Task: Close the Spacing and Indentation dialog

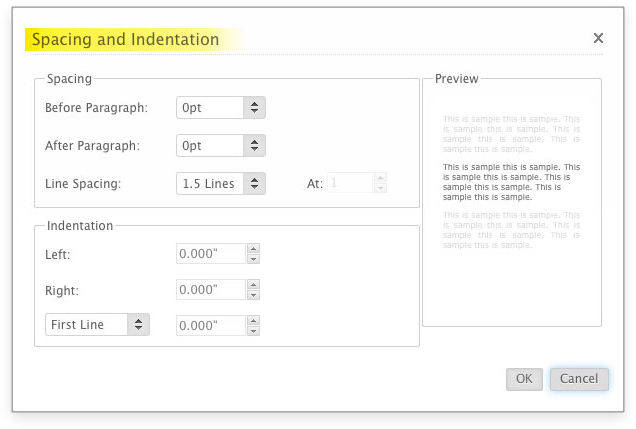Action: pos(598,38)
